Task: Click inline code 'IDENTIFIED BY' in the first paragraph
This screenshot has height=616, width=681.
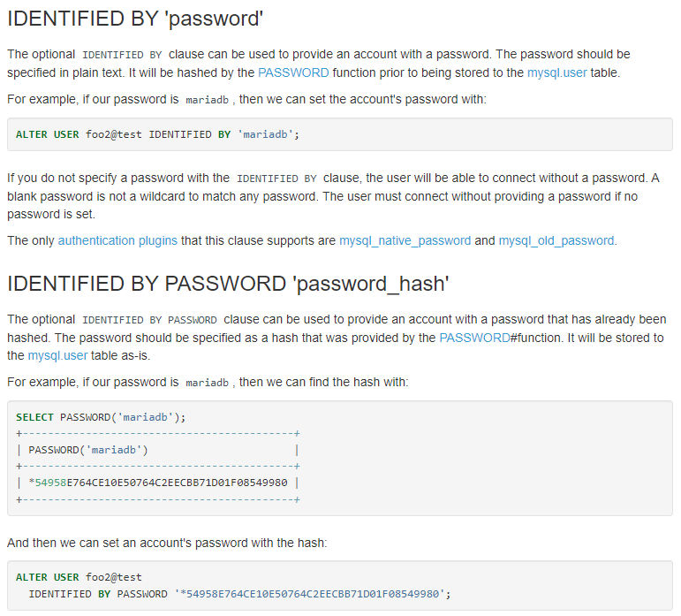Action: (x=122, y=55)
